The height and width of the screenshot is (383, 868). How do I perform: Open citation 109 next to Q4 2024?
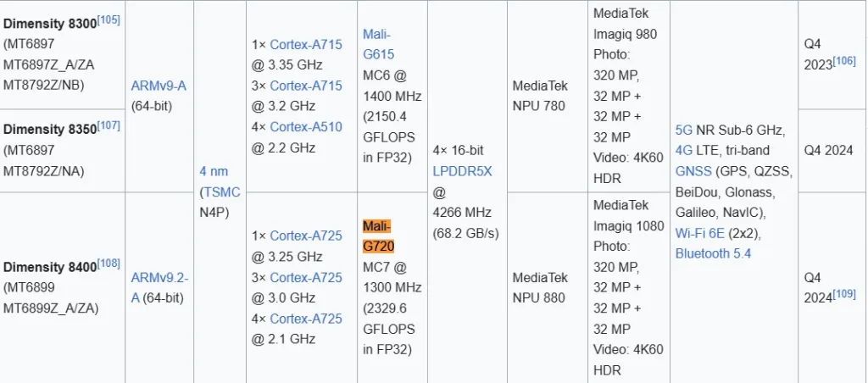tap(844, 294)
